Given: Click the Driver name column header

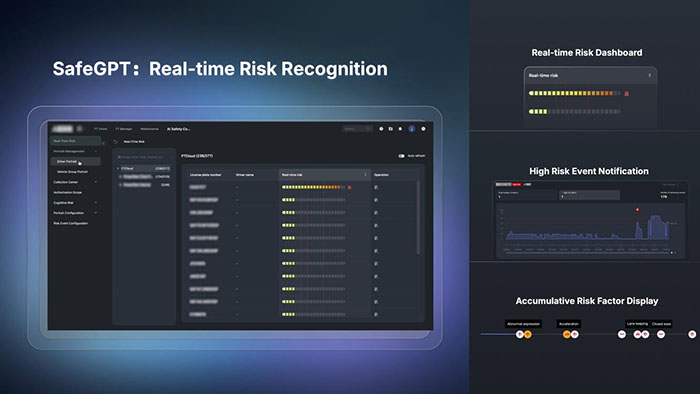Looking at the screenshot, I should [x=245, y=175].
